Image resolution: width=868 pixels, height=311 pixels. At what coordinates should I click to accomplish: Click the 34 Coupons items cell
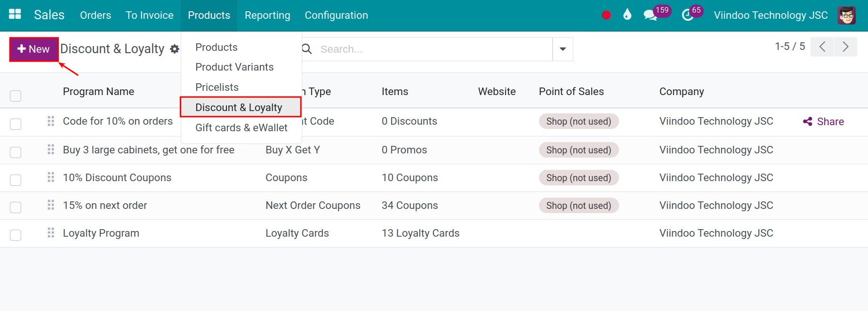[410, 205]
